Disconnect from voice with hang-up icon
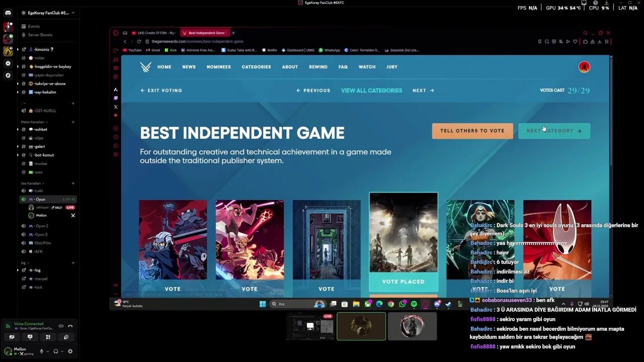The image size is (644, 362). coord(70,326)
